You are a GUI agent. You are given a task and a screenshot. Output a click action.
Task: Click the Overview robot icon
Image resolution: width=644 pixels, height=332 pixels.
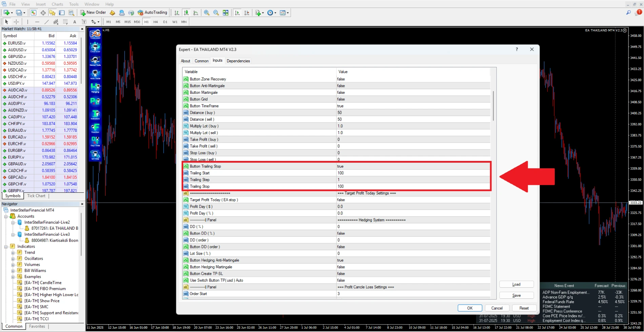(95, 47)
